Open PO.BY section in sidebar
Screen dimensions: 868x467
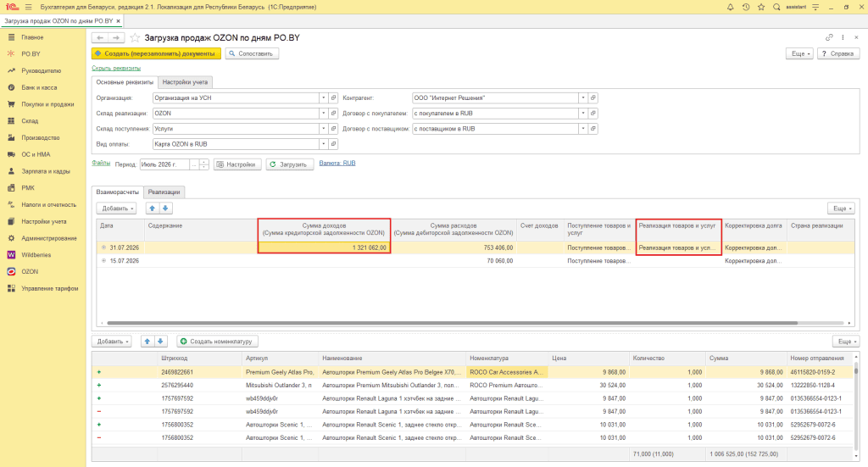(x=31, y=53)
